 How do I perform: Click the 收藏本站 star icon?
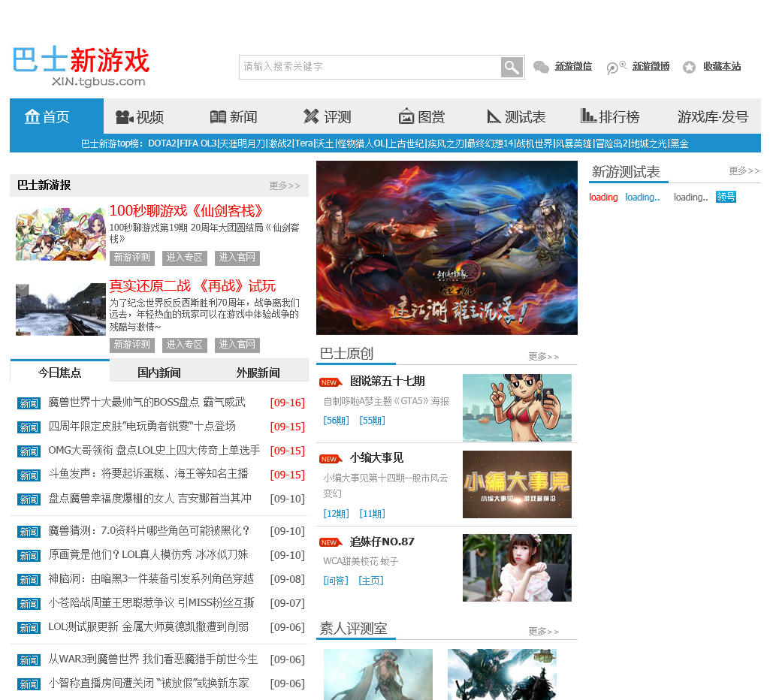[x=689, y=68]
